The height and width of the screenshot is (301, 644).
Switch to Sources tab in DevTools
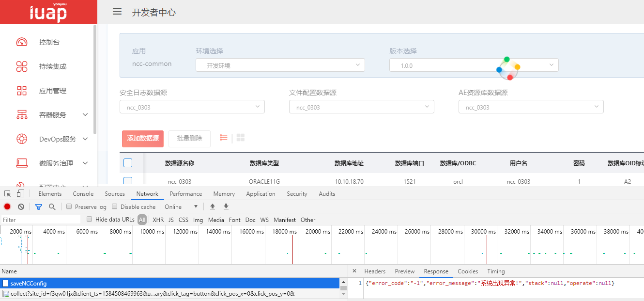pos(115,194)
